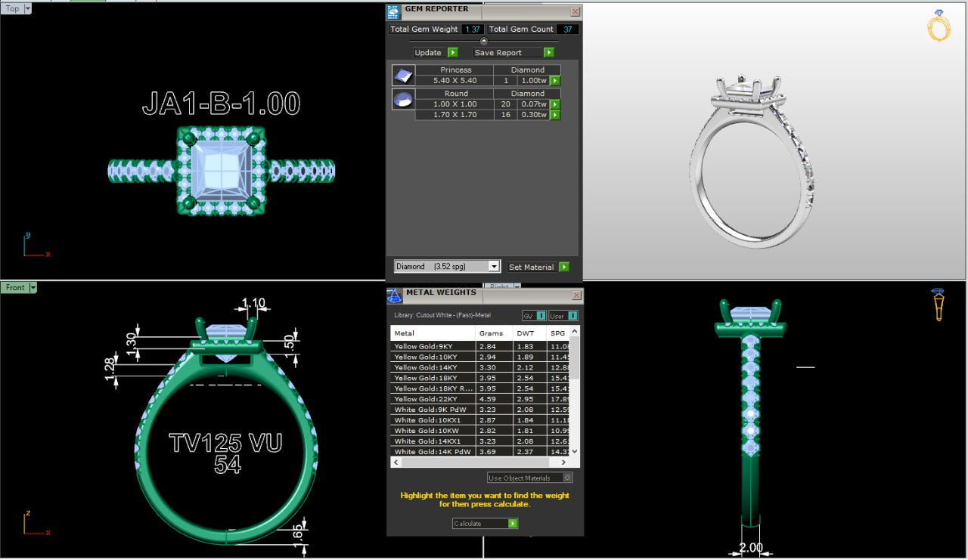
Task: Click the Library: Cutout White - (Fast)-Metal label
Action: pos(442,315)
